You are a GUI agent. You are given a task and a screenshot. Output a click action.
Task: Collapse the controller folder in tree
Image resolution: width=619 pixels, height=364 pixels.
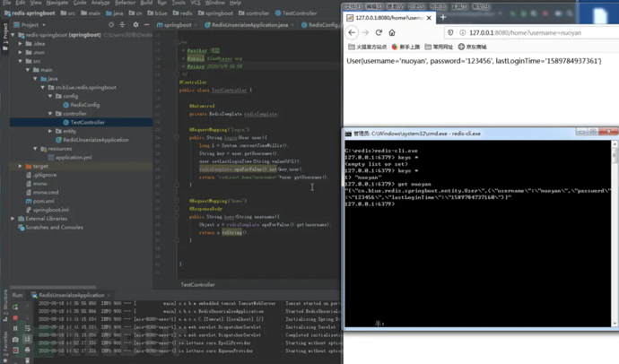click(x=50, y=114)
